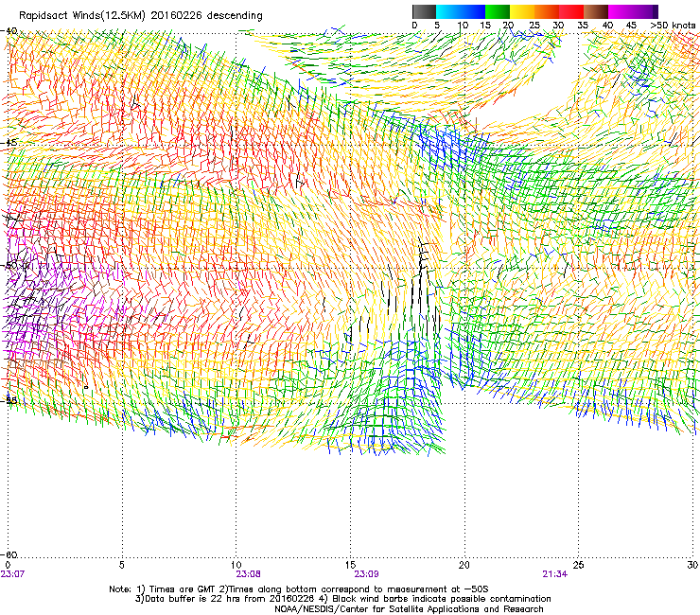
Task: Click the '0' longitude label on bottom axis
Action: 8,565
